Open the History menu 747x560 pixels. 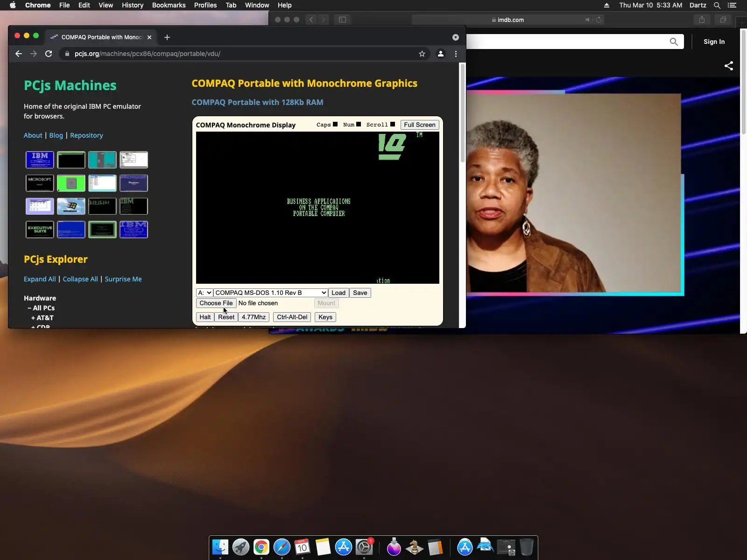point(133,5)
